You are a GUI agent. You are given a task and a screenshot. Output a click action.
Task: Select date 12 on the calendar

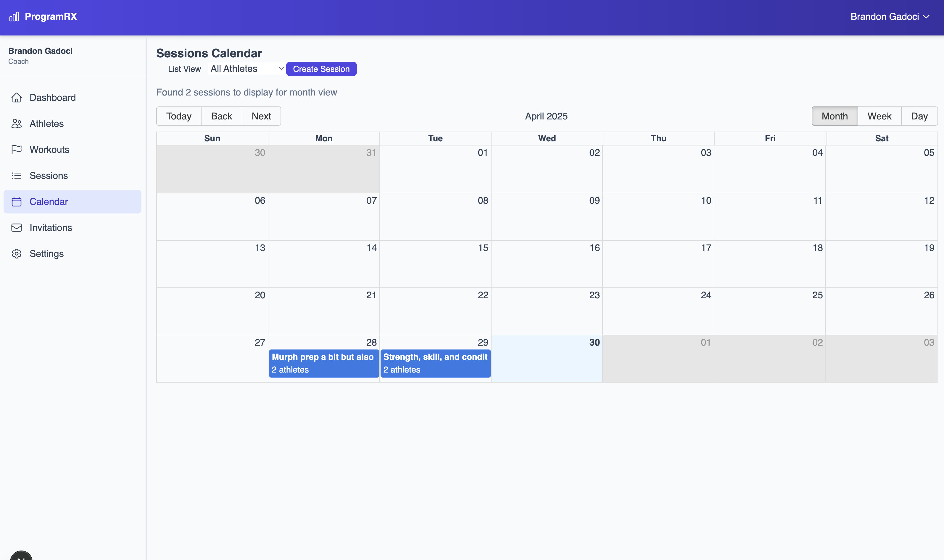coord(929,201)
